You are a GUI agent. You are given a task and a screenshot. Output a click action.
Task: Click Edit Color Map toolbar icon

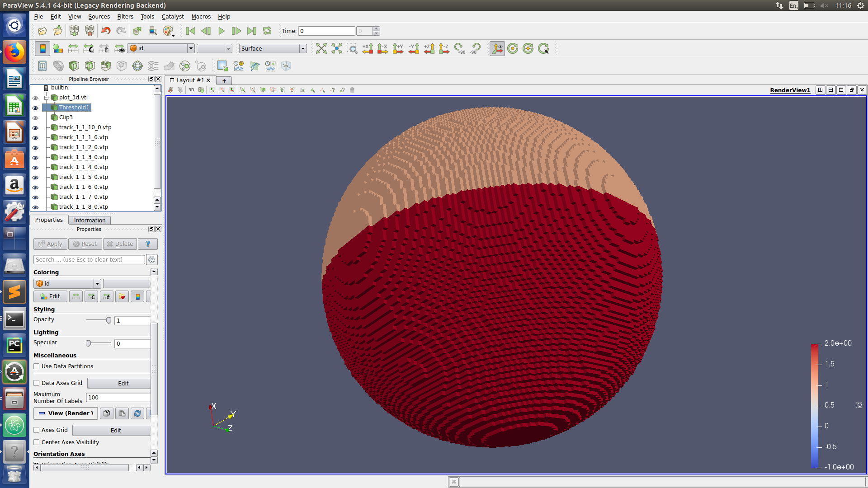(58, 48)
